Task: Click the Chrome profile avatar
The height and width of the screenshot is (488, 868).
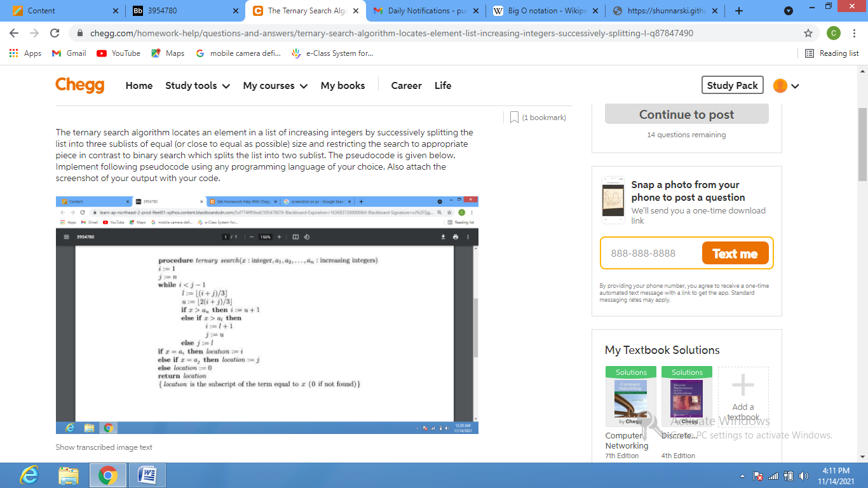Action: click(834, 33)
